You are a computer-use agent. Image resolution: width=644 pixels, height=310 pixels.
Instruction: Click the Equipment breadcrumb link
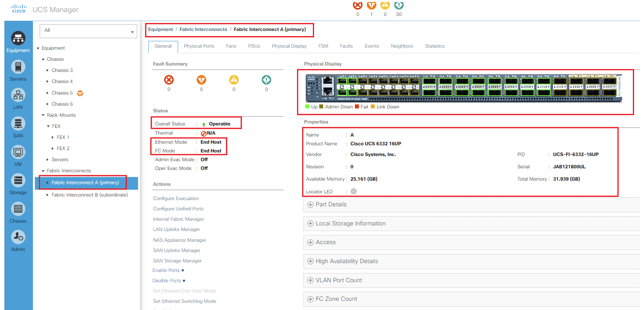point(160,29)
